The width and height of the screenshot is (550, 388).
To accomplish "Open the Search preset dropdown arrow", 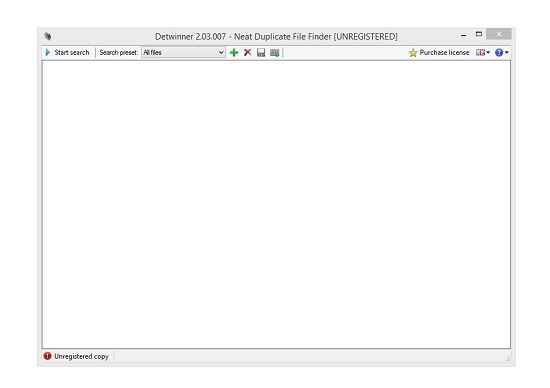I will click(221, 53).
